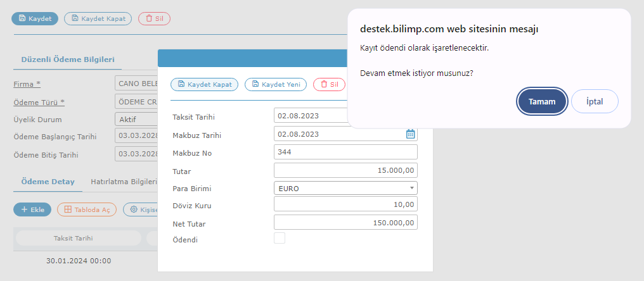Viewport: 644px width, 281px height.
Task: Click the Tamam button in dialog
Action: pyautogui.click(x=542, y=101)
